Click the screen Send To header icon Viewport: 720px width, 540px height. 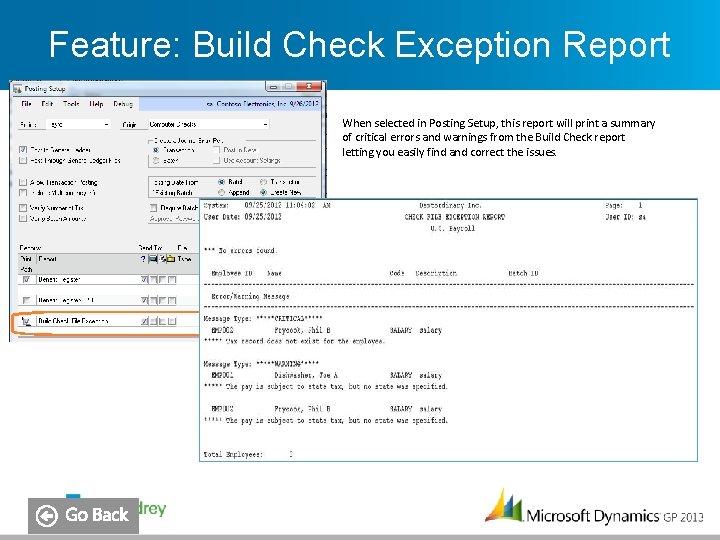[153, 259]
